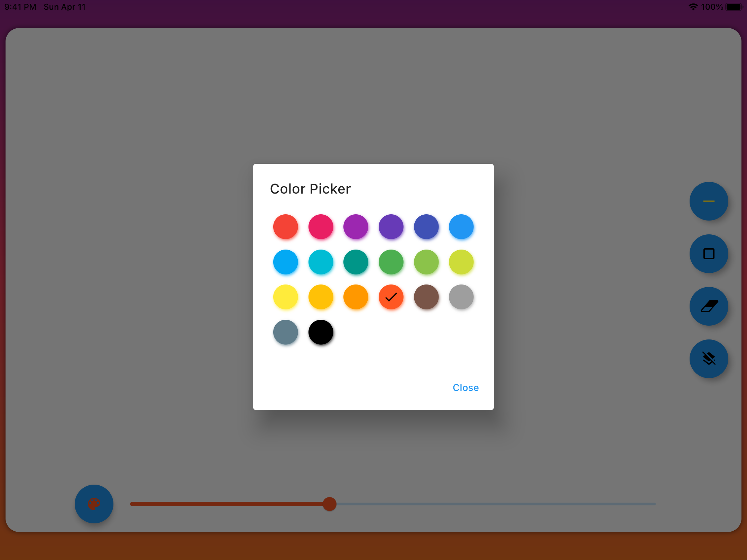Select the rectangle shape tool
The width and height of the screenshot is (747, 560).
click(709, 254)
